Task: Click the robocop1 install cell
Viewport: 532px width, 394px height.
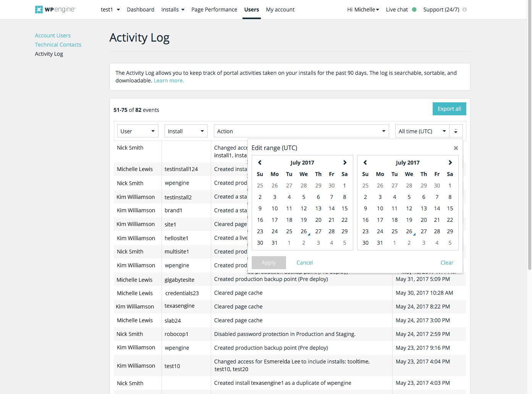Action: pos(176,334)
